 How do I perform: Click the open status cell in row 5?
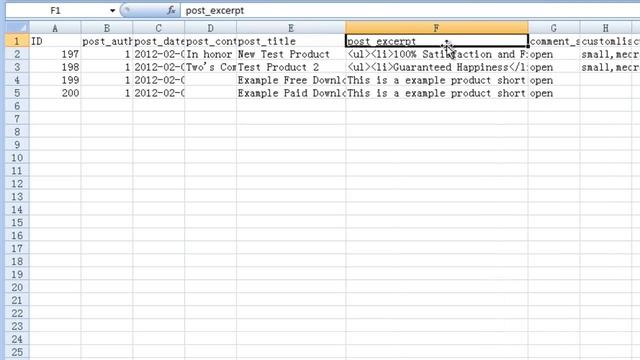click(x=554, y=93)
